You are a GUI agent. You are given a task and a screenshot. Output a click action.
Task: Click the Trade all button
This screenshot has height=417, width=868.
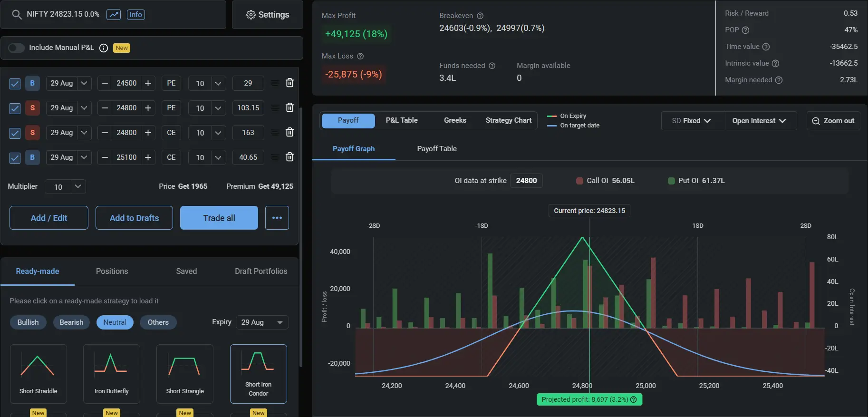219,218
